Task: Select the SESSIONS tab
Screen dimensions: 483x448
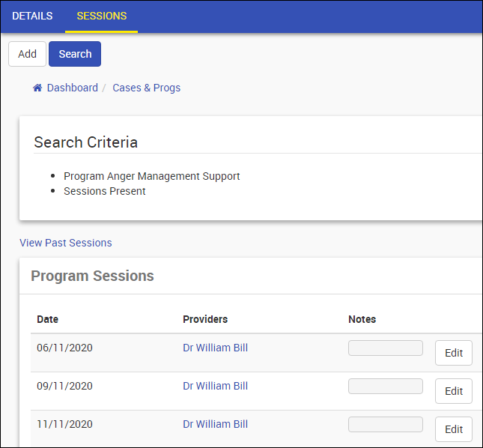Action: pos(101,16)
